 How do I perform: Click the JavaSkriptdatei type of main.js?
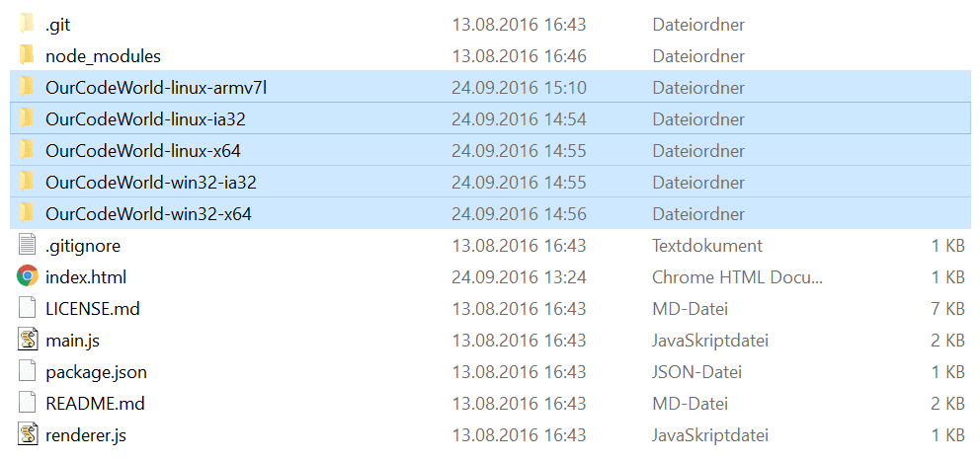710,341
